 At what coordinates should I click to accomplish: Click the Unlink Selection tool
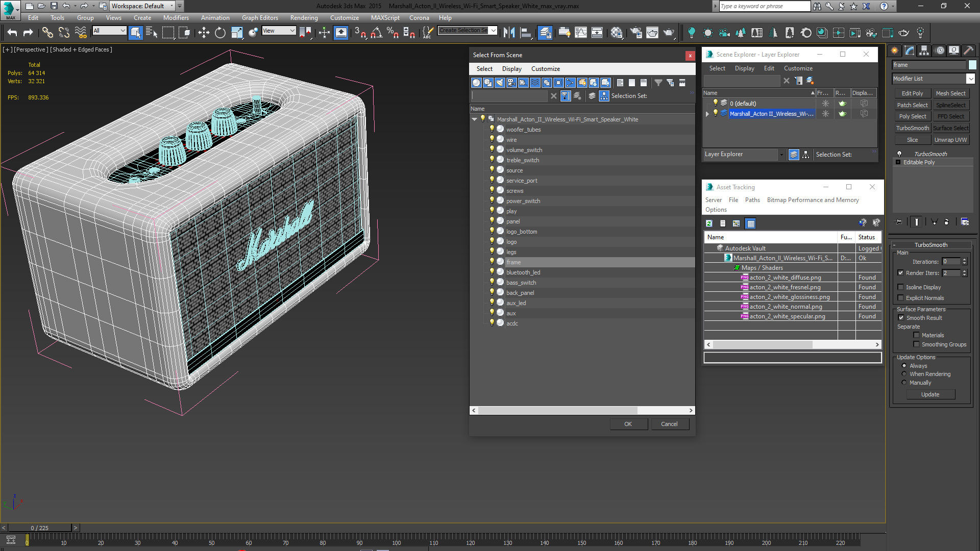tap(64, 33)
